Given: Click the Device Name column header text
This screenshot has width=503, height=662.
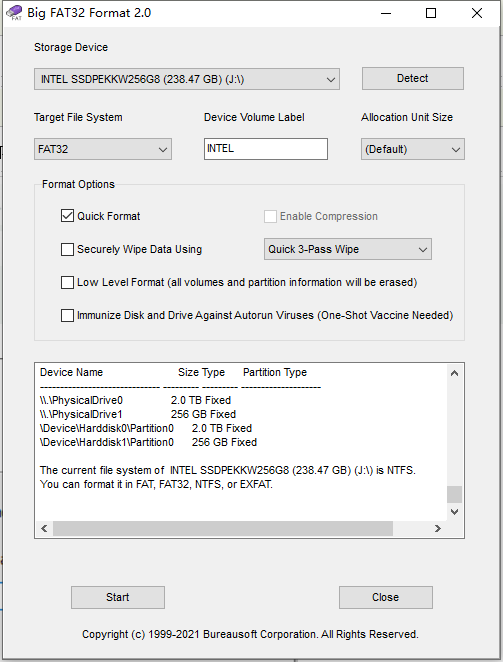Looking at the screenshot, I should pyautogui.click(x=71, y=372).
